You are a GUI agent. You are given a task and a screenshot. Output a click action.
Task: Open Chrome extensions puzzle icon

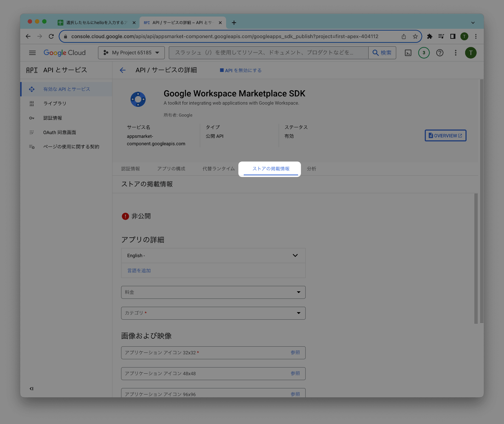[x=429, y=36]
